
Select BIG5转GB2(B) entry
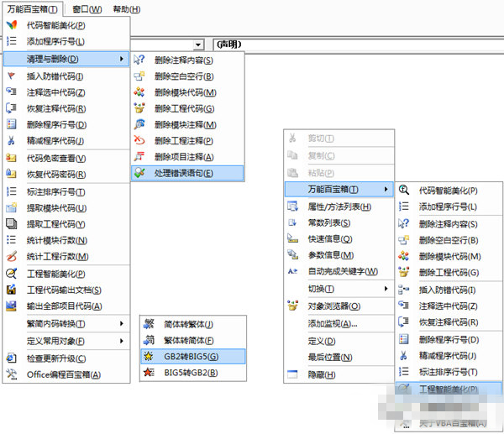(x=193, y=373)
